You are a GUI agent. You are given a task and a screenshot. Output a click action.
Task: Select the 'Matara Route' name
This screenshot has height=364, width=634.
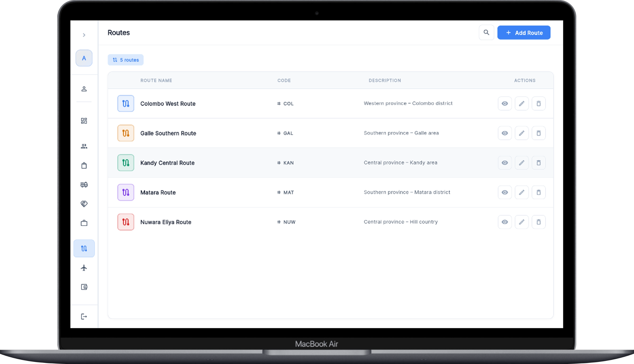point(158,193)
